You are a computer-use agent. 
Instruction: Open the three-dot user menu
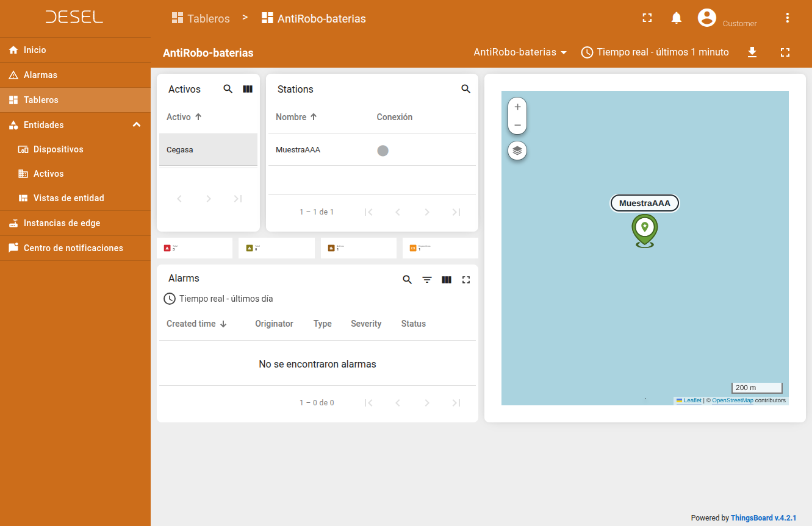(x=787, y=18)
